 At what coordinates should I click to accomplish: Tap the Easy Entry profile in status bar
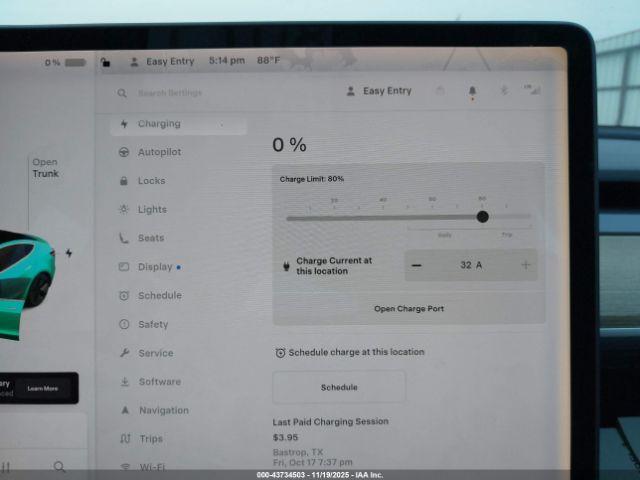(162, 62)
